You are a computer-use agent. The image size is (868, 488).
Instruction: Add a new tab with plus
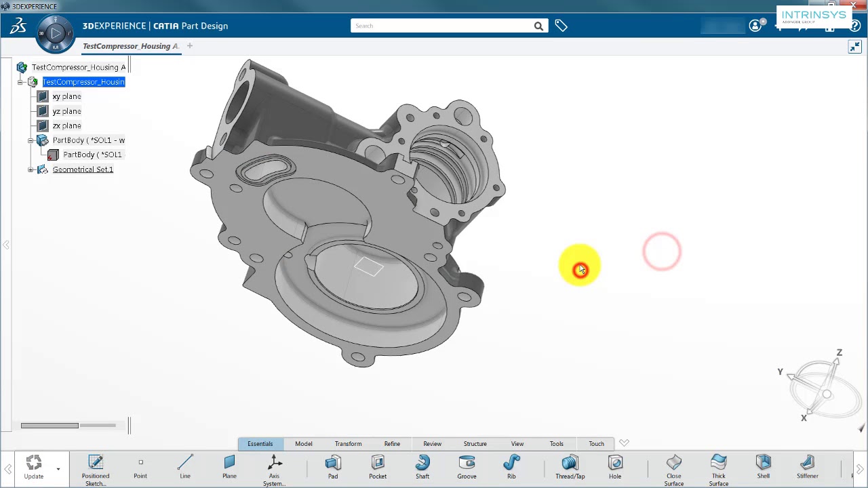point(190,46)
